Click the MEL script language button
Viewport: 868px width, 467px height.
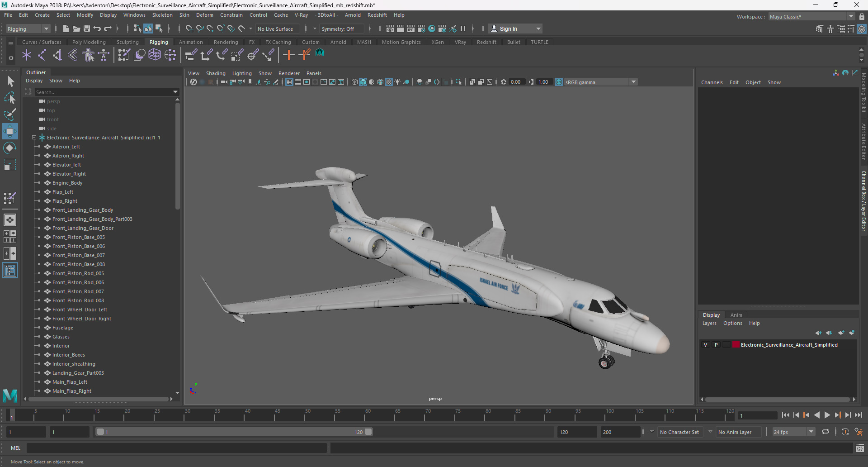pyautogui.click(x=16, y=448)
